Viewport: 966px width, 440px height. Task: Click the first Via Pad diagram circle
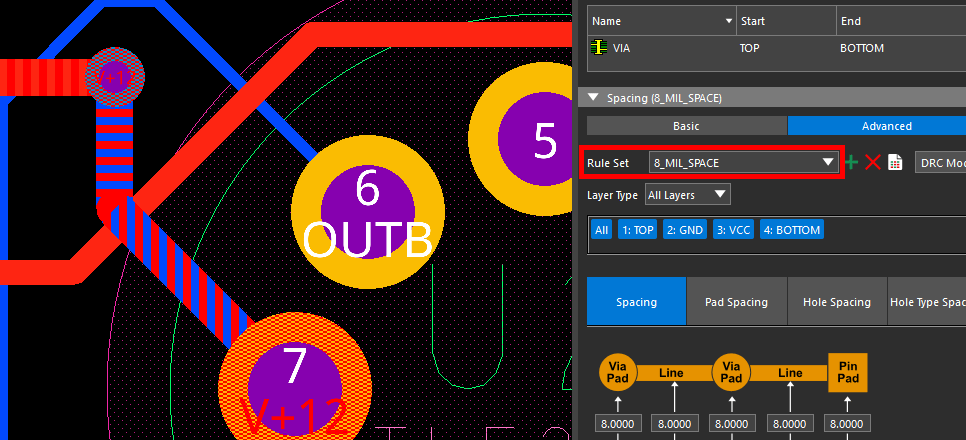[617, 372]
